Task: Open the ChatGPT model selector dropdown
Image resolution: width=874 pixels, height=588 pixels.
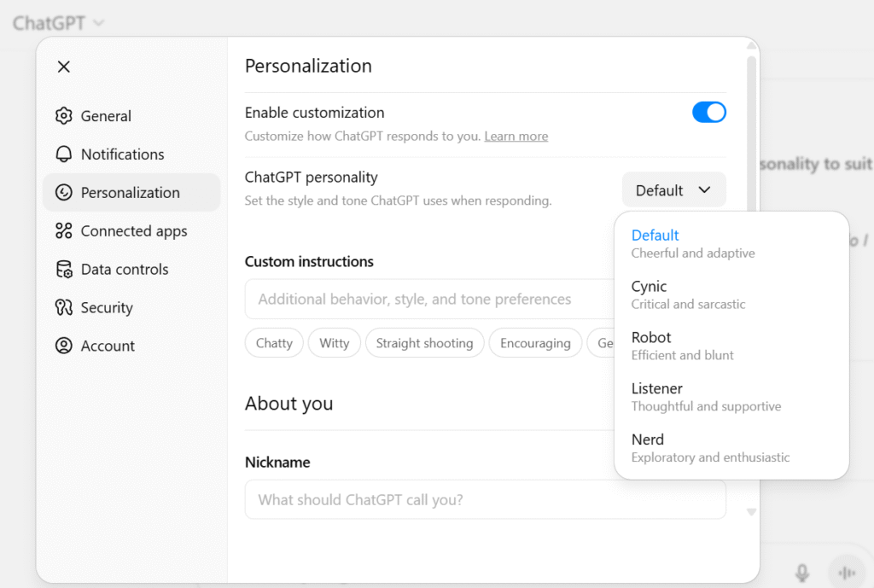Action: point(58,23)
